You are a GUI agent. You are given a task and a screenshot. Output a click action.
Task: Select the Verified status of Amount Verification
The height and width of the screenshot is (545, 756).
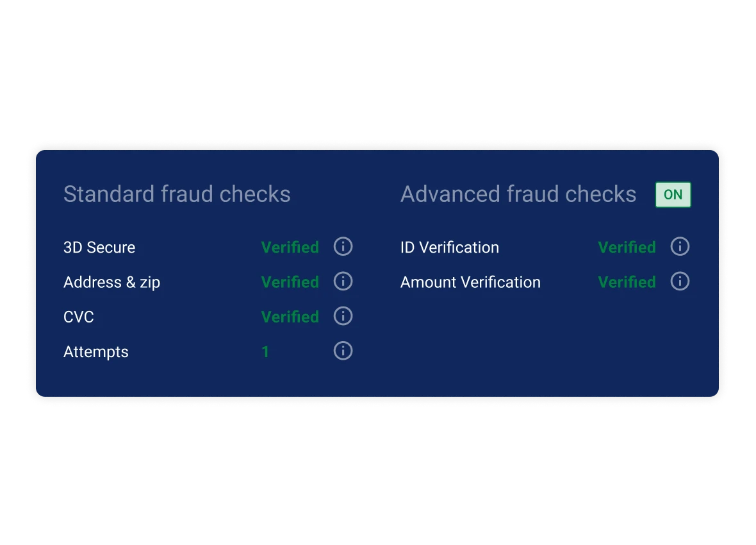[627, 281]
